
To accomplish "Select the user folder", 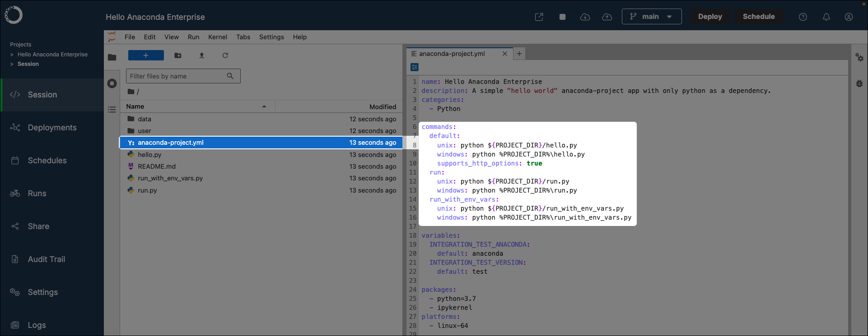I will coord(261,131).
